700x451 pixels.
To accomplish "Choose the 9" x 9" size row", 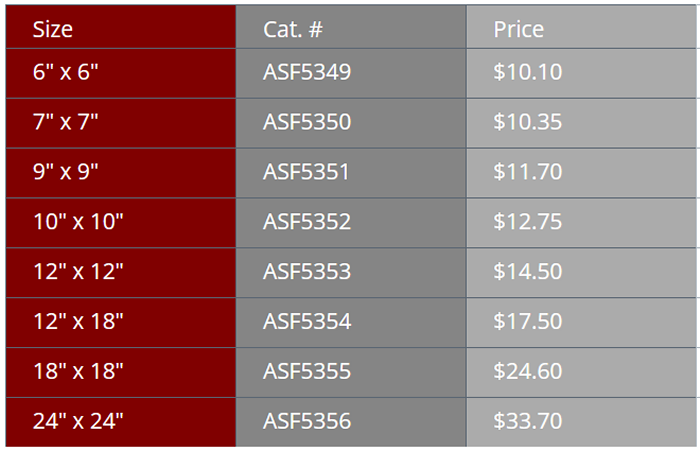I will click(65, 172).
